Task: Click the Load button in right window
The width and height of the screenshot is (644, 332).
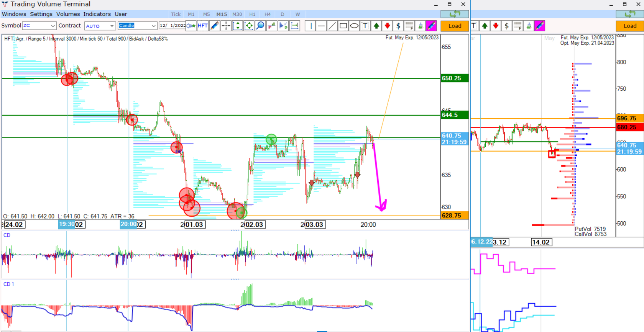Action: (630, 26)
